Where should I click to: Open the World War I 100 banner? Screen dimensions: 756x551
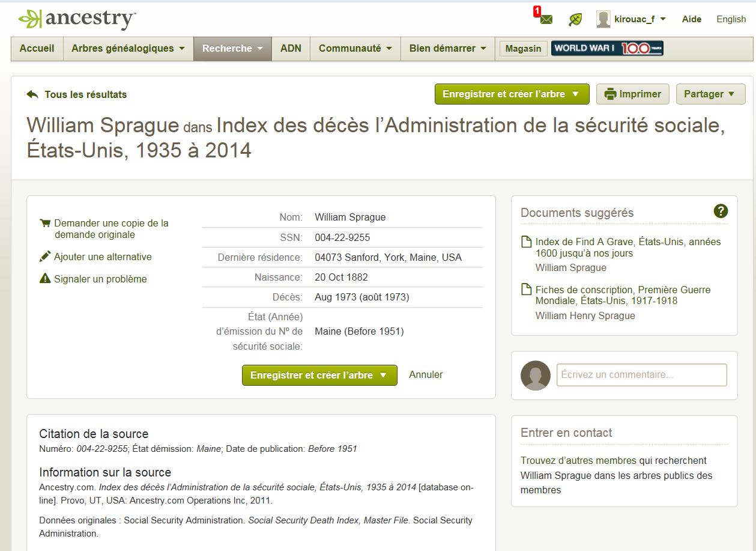tap(607, 49)
